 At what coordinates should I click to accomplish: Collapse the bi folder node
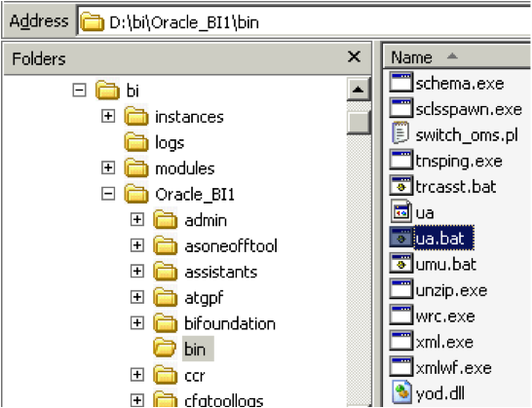79,91
